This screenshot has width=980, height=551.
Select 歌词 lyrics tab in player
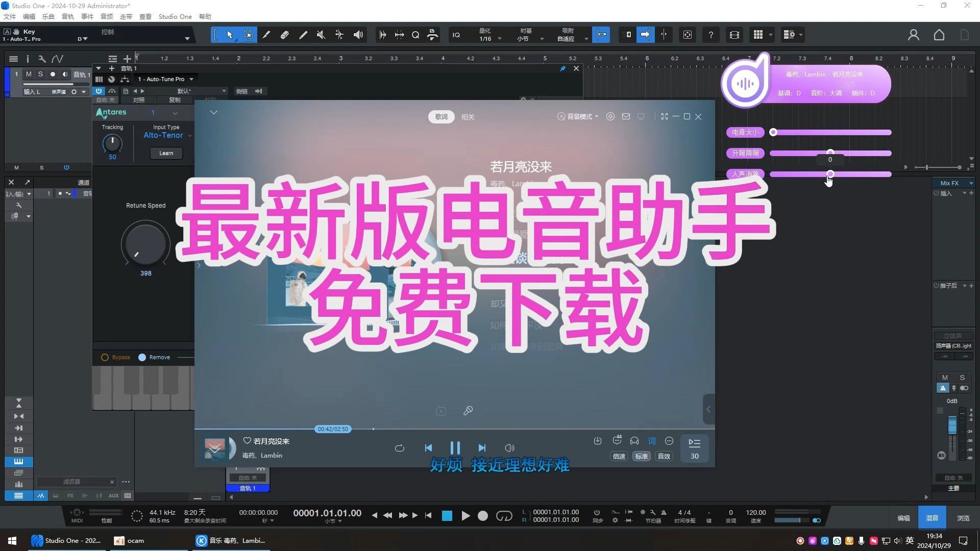441,116
